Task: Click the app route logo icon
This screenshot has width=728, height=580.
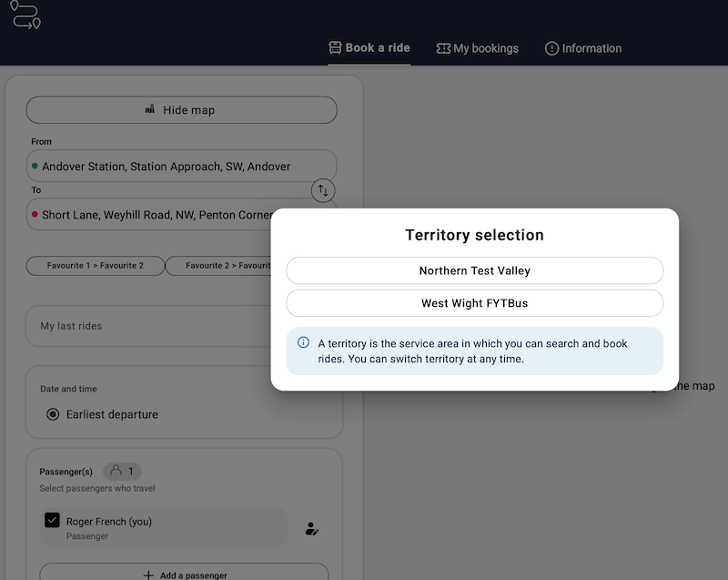Action: click(25, 15)
